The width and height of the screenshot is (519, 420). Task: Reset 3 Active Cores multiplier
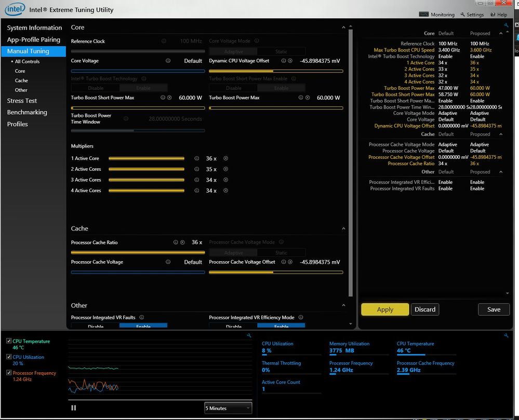click(226, 180)
